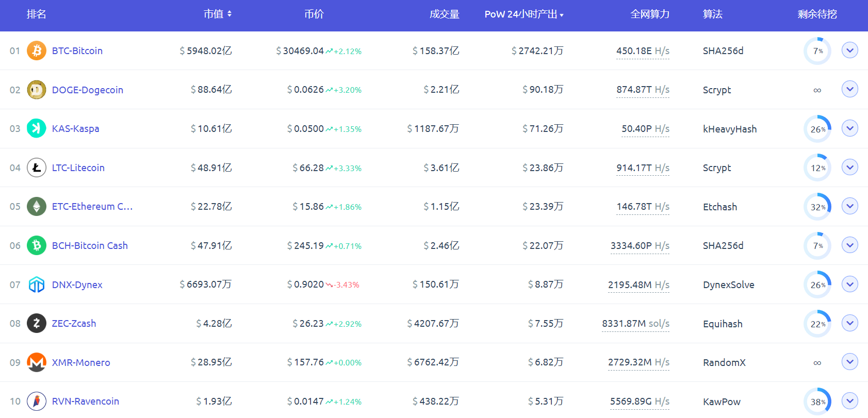Click the Bitcoin Cash green icon
This screenshot has width=868, height=418.
tap(37, 245)
